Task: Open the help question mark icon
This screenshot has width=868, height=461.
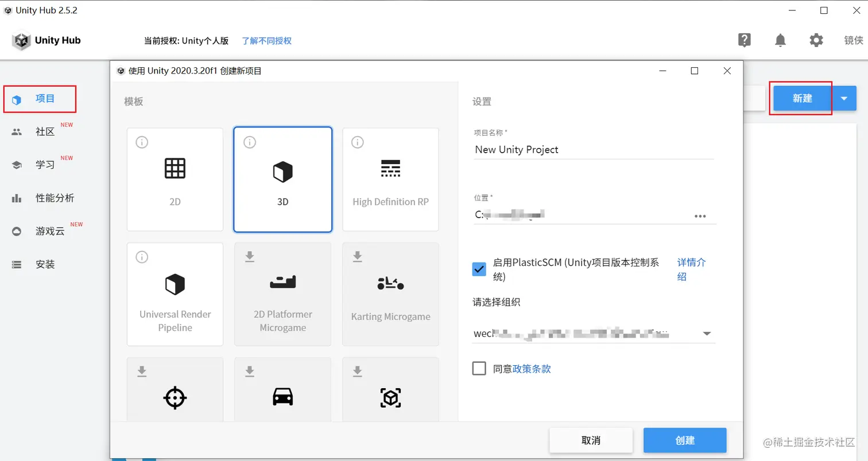Action: point(745,40)
